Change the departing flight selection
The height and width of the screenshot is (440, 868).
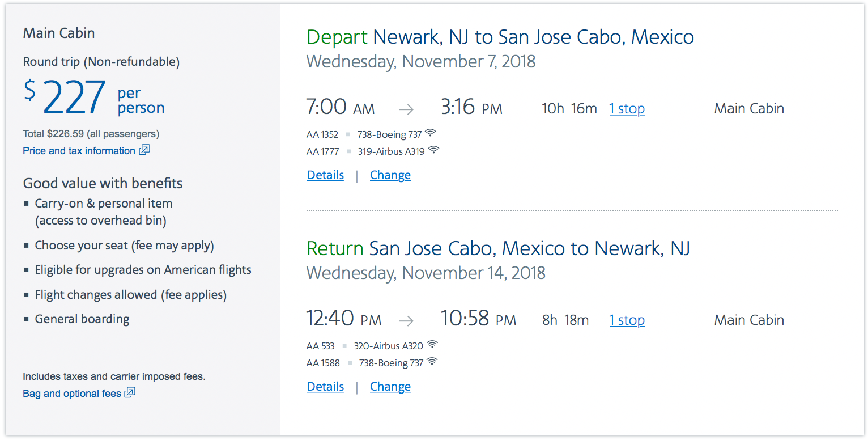390,175
